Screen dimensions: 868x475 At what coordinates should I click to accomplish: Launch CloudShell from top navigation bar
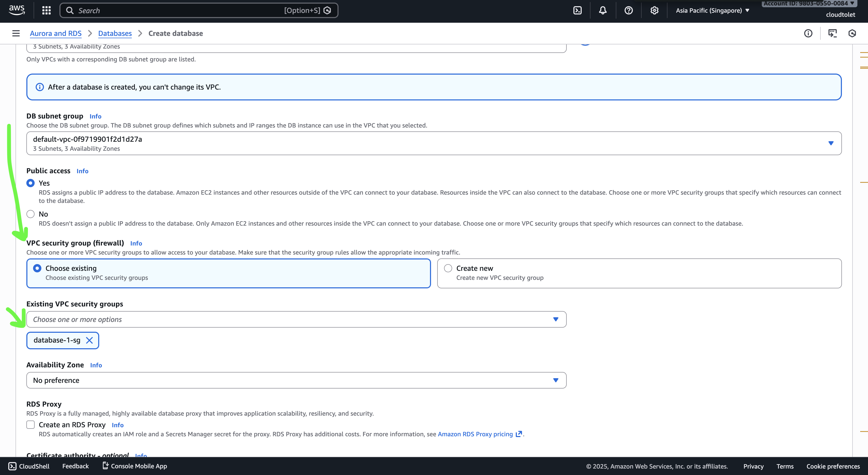[577, 10]
